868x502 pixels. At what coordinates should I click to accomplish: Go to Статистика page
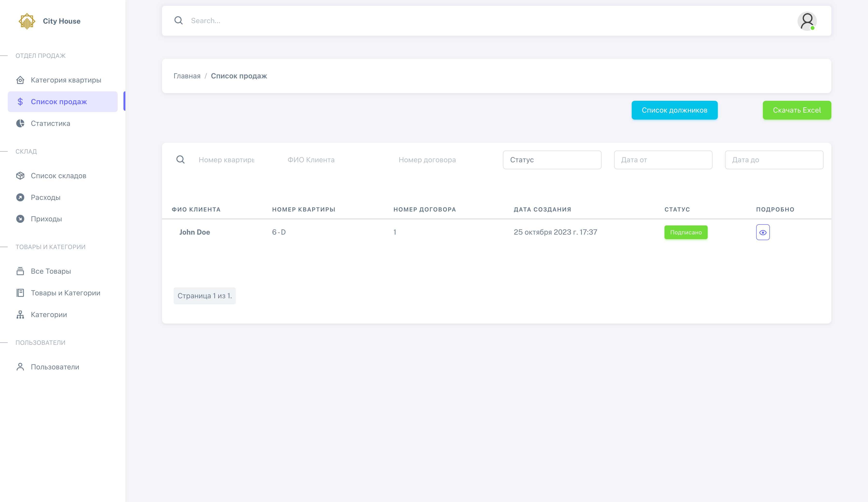[x=63, y=123]
